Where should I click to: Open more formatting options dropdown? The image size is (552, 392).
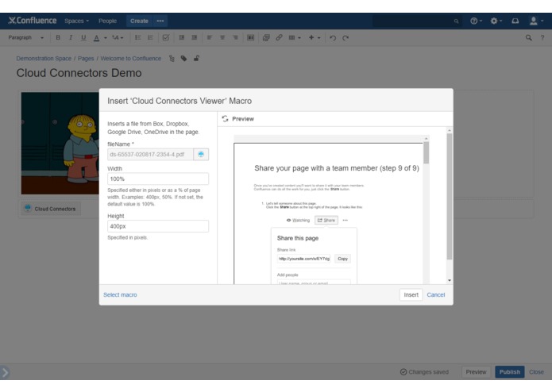[118, 37]
